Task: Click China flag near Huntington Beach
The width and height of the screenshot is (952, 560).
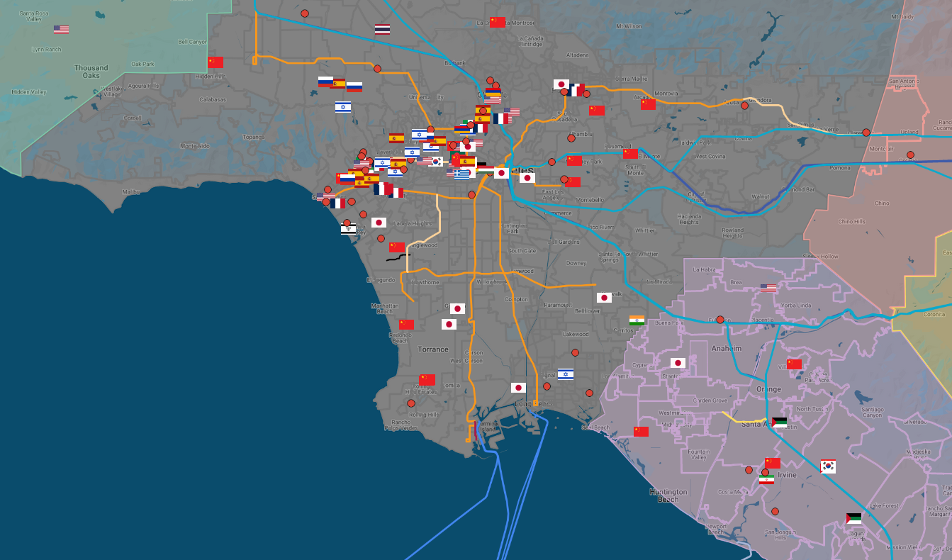Action: click(641, 431)
